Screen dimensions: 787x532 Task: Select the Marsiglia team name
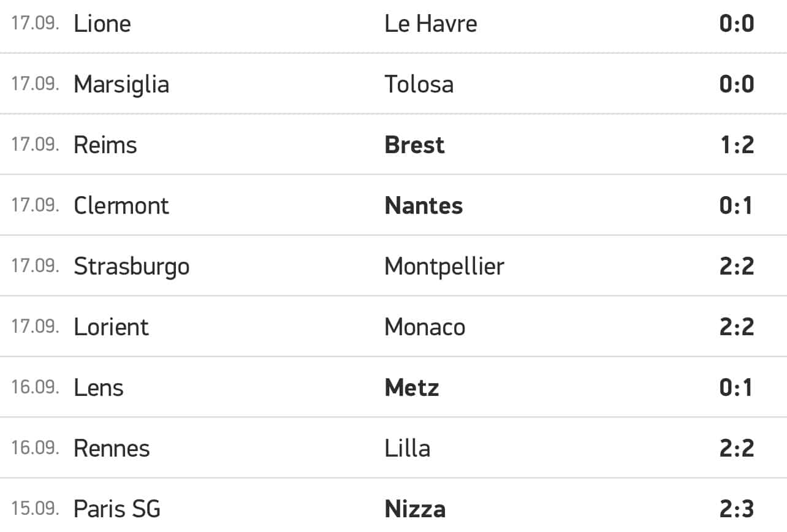coord(121,85)
